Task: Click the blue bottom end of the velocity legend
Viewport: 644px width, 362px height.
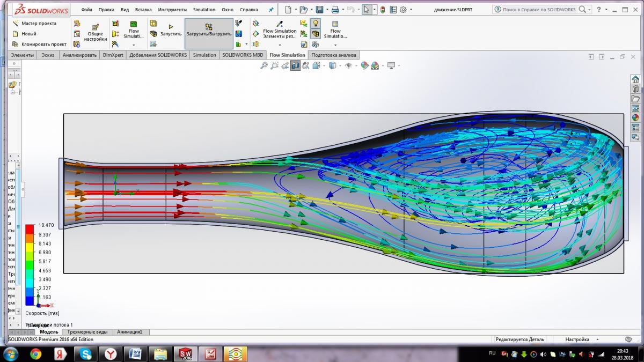Action: (30, 302)
